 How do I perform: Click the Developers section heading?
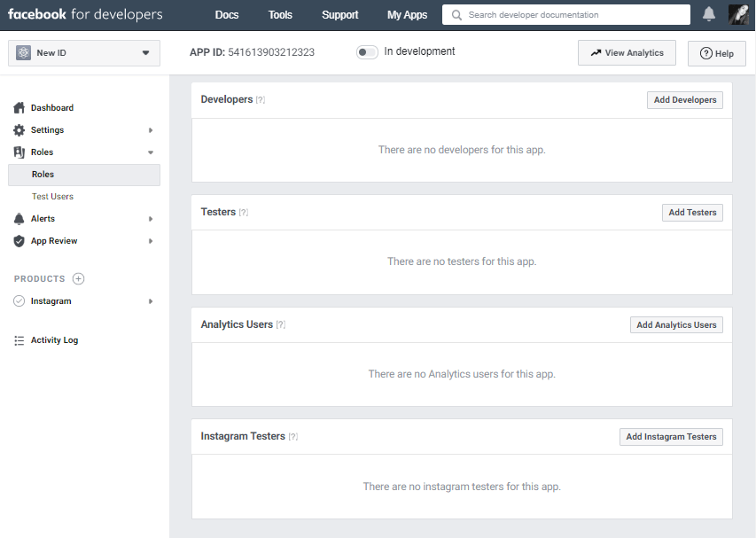click(x=227, y=99)
